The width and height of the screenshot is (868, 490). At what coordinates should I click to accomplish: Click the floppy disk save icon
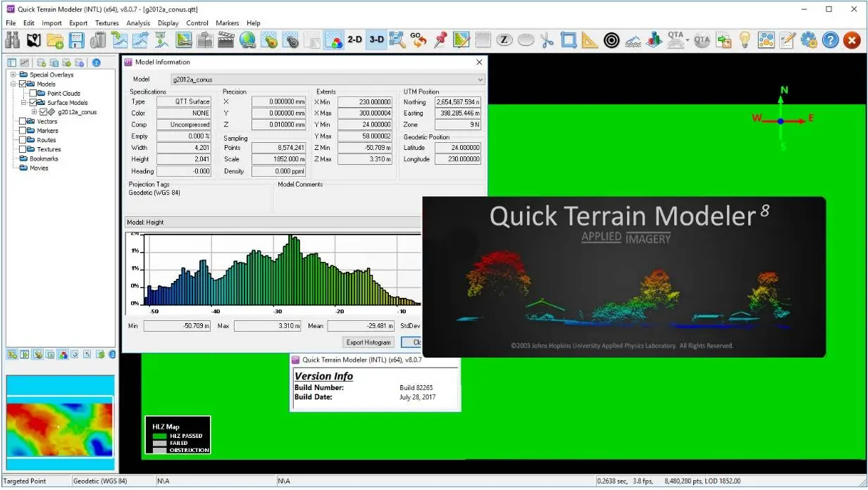tap(76, 40)
